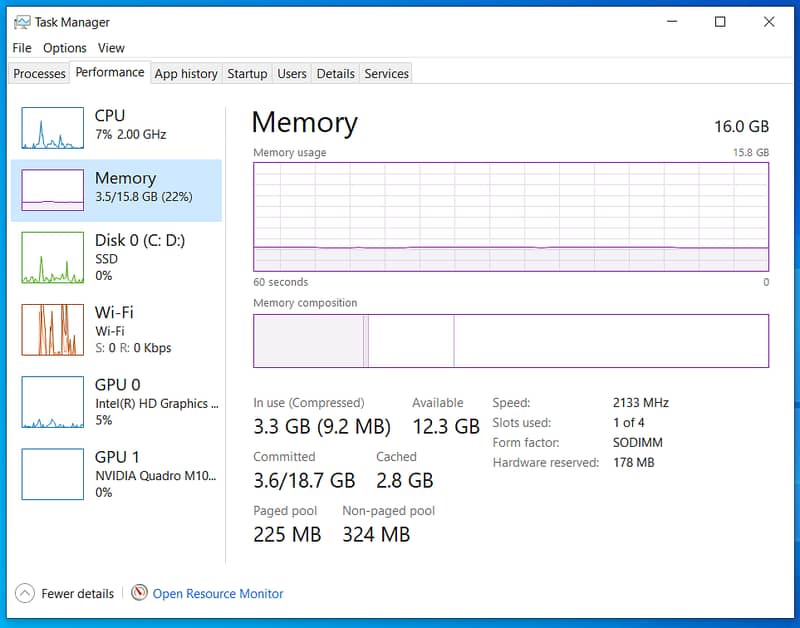Switch to the Processes tab
Viewport: 800px width, 628px height.
39,73
